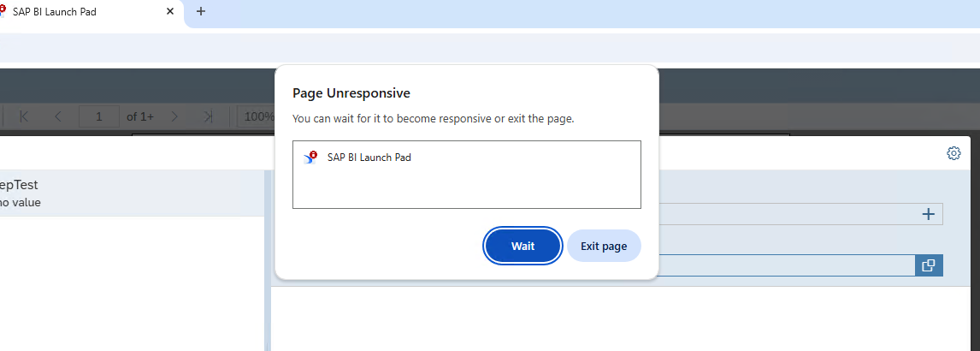Select the prompt with no value
This screenshot has width=980, height=351.
click(x=132, y=193)
